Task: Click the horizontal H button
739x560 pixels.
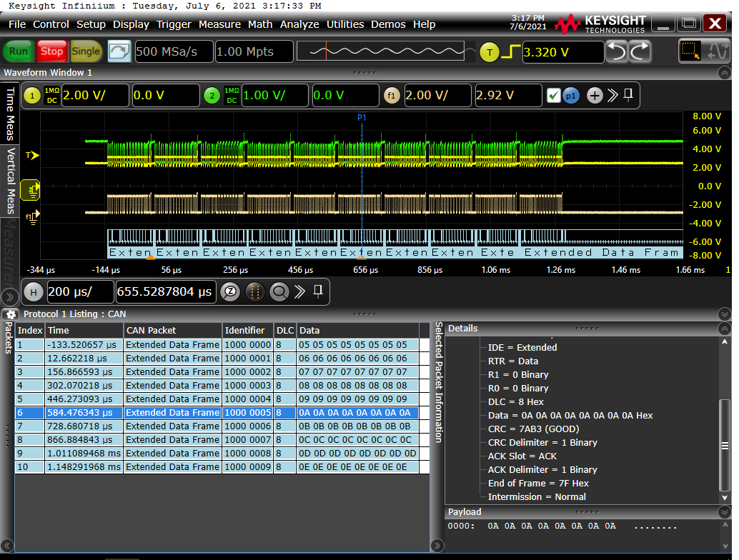Action: click(34, 292)
